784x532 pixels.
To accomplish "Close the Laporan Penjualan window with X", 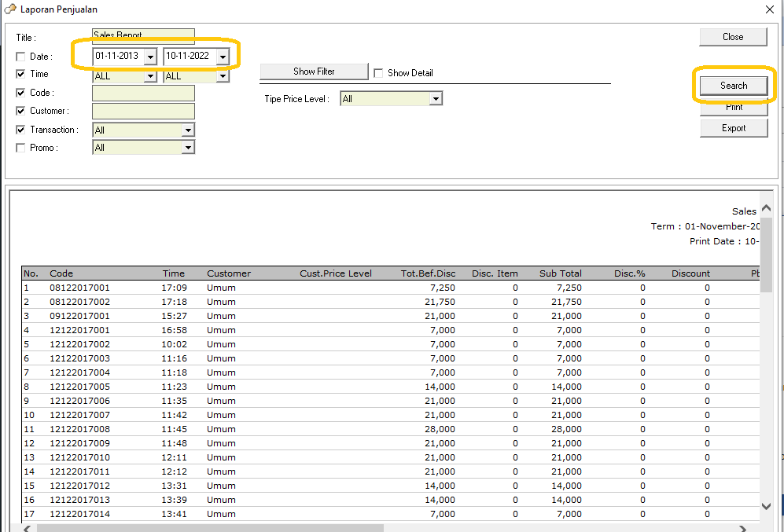I will 769,9.
